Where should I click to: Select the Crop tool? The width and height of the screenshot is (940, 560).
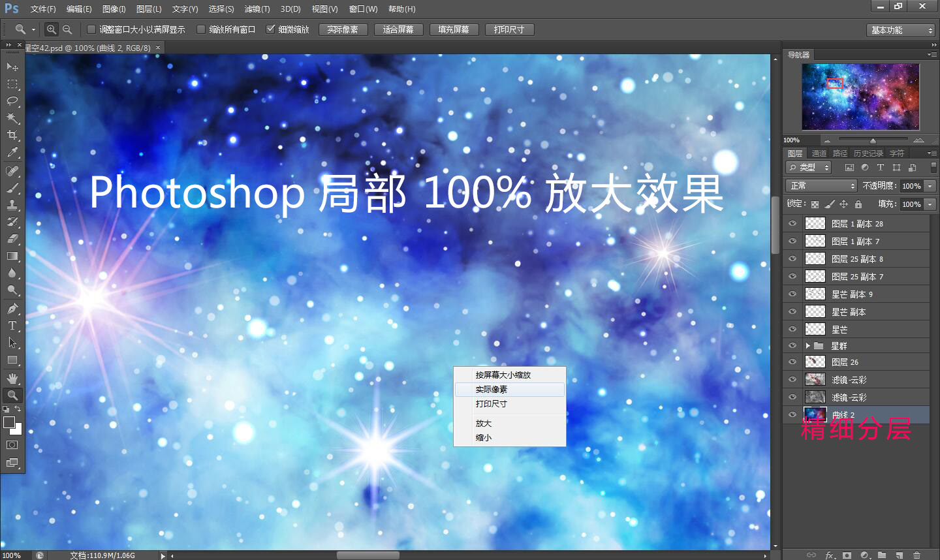coord(12,135)
